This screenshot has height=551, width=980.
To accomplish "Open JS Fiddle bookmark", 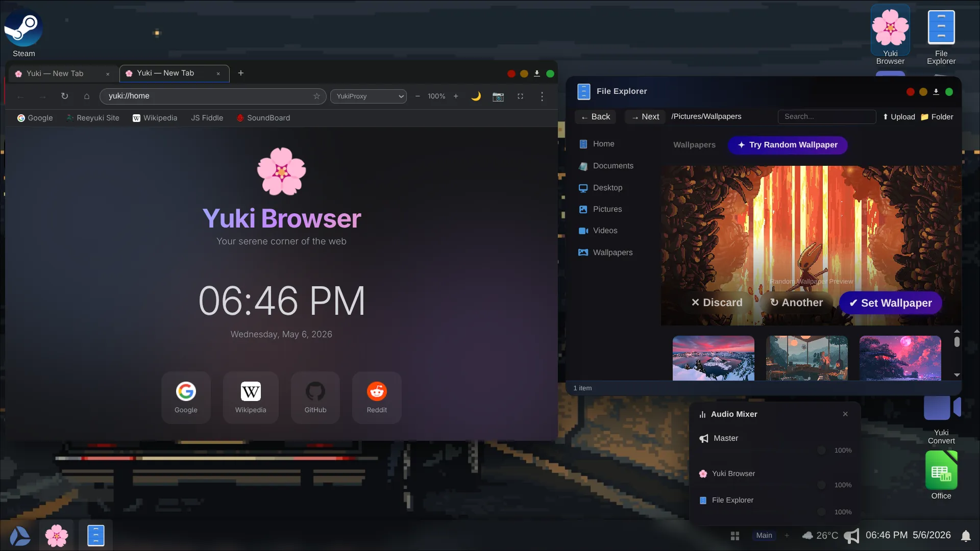I will pos(207,118).
